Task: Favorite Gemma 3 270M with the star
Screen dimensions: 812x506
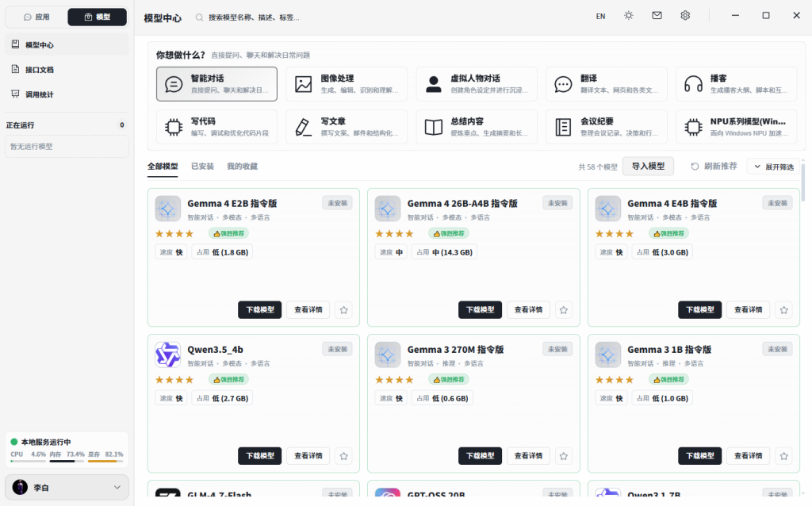Action: 564,456
